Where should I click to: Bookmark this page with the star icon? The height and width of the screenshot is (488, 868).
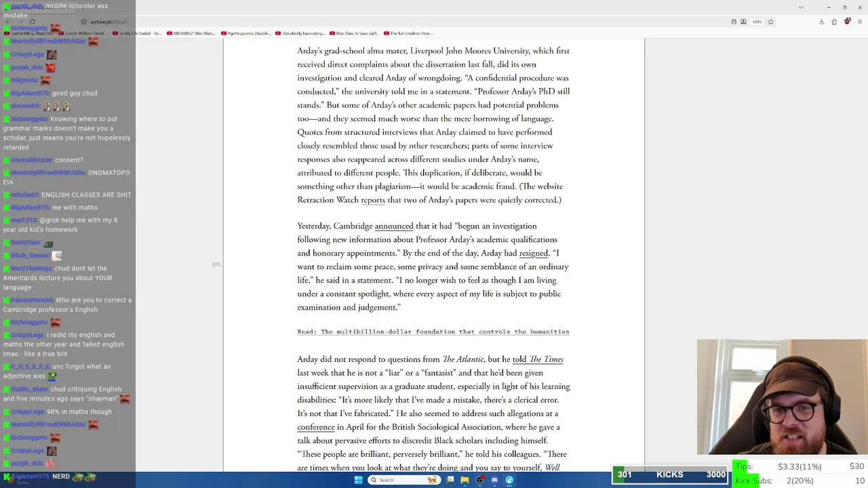(x=770, y=22)
